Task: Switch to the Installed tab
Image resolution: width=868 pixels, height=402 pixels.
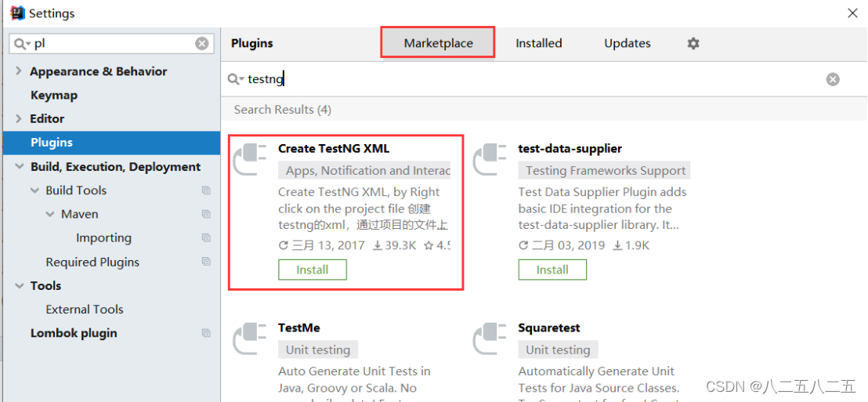Action: pyautogui.click(x=539, y=43)
